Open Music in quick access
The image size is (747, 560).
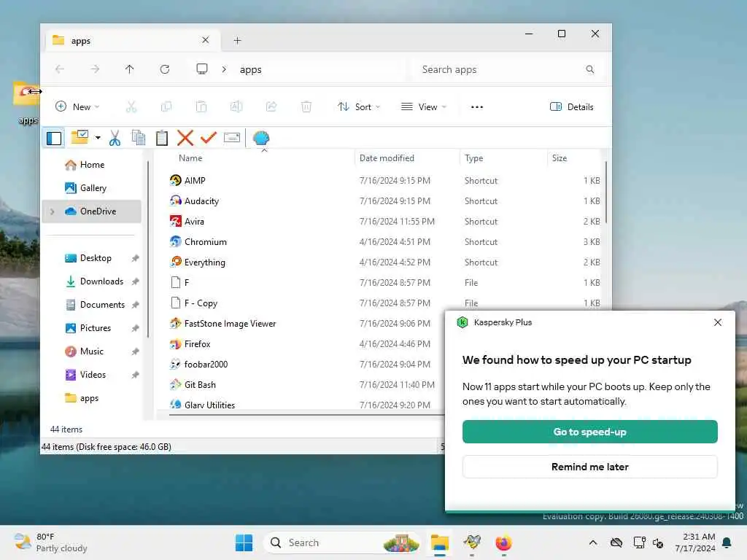coord(91,351)
